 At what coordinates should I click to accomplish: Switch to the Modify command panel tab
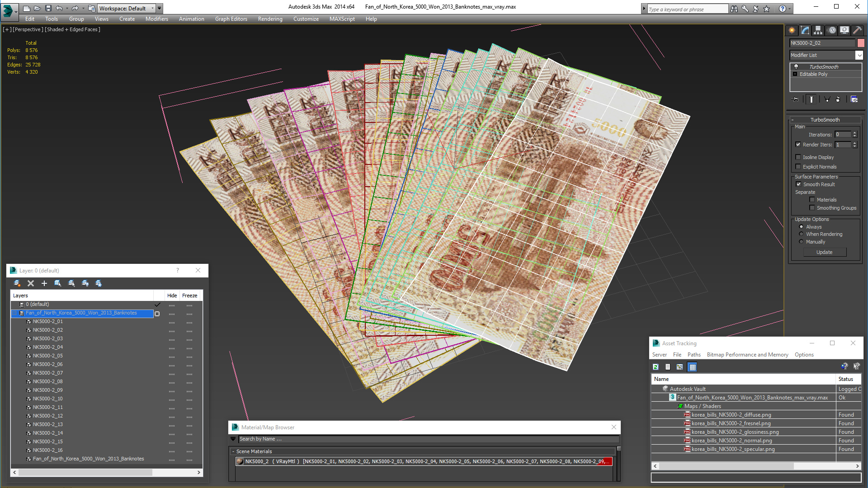pyautogui.click(x=805, y=30)
